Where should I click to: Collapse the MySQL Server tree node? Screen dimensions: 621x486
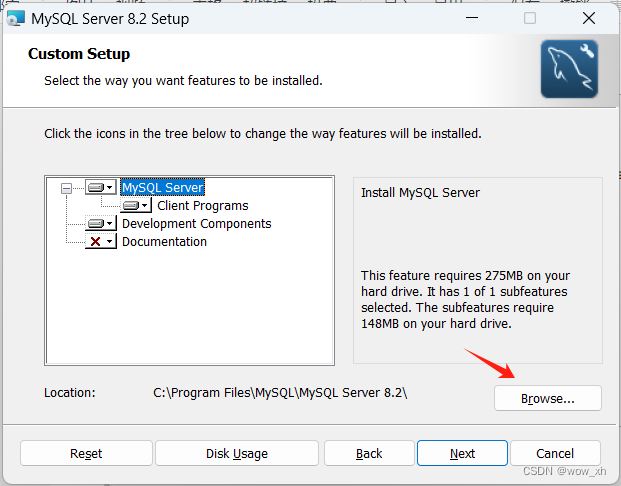(x=67, y=188)
